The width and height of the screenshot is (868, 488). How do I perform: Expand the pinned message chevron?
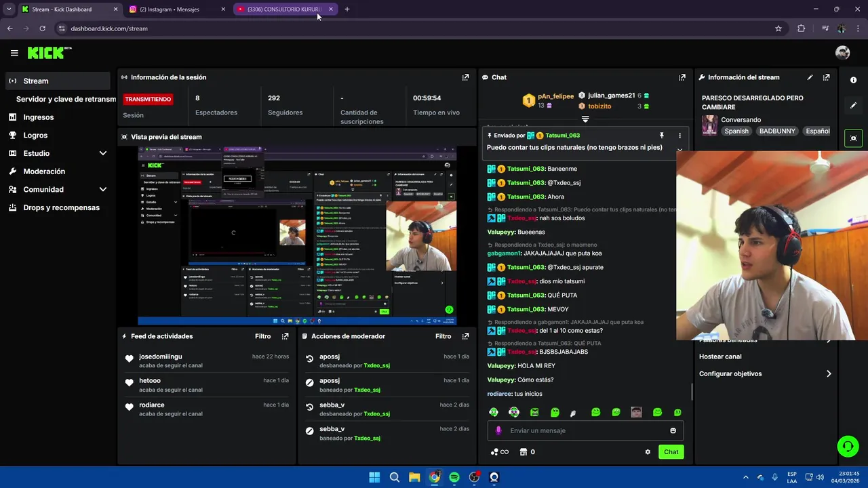pos(679,150)
